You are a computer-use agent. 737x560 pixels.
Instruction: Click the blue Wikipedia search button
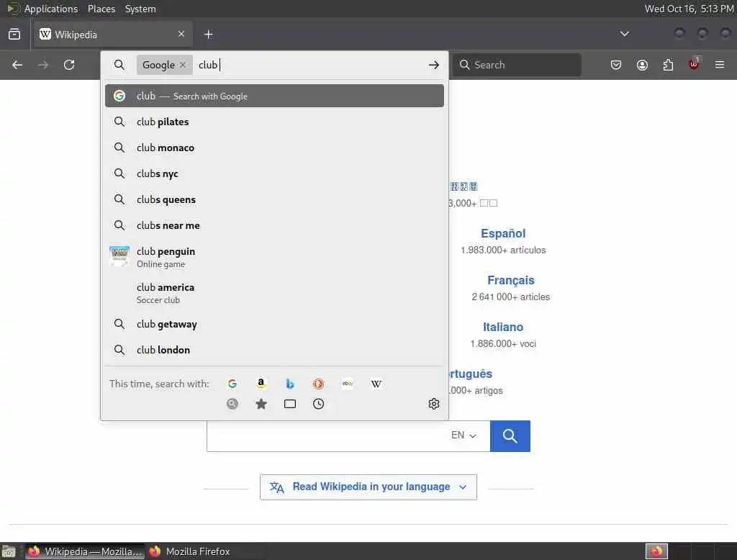(x=510, y=436)
